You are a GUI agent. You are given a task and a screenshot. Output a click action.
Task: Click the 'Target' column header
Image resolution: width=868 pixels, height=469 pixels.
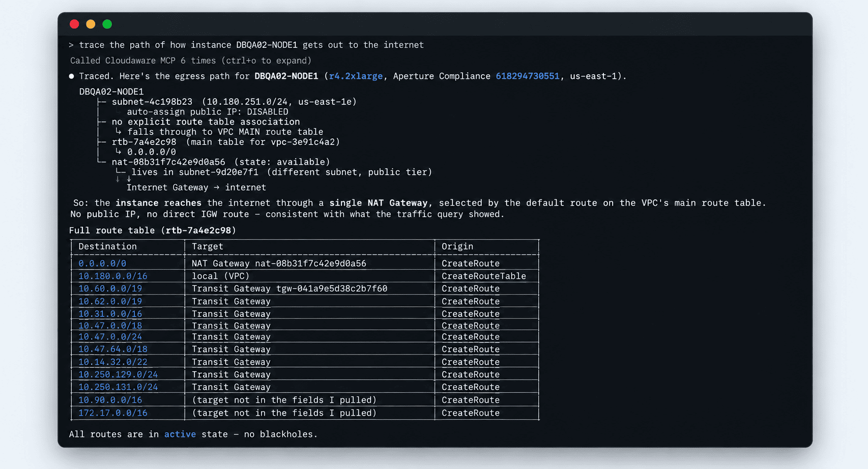pyautogui.click(x=207, y=246)
